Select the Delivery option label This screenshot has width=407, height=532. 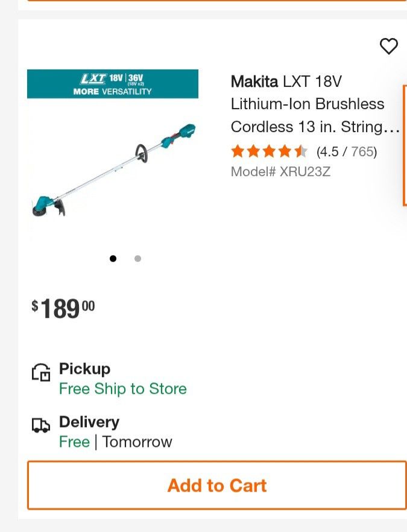pos(89,422)
